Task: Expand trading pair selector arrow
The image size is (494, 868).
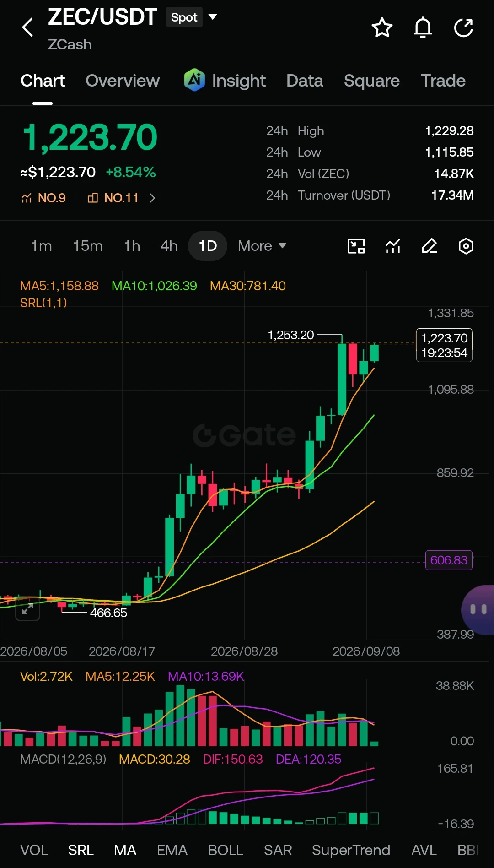Action: [x=213, y=17]
